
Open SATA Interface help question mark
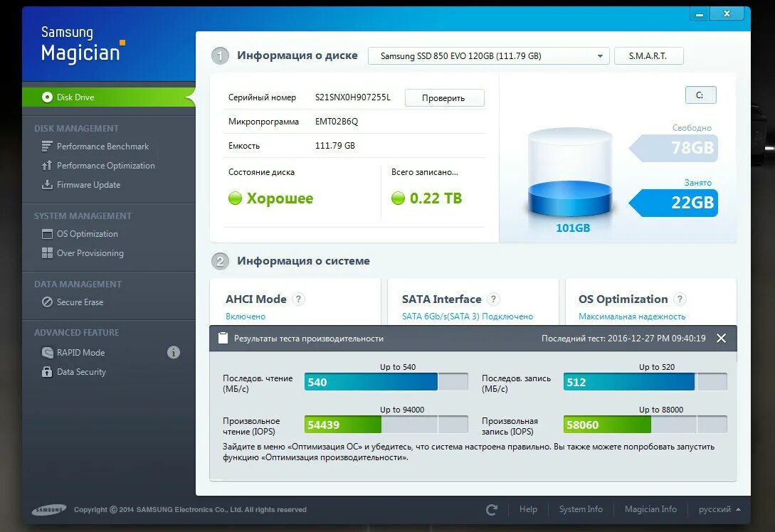click(493, 299)
